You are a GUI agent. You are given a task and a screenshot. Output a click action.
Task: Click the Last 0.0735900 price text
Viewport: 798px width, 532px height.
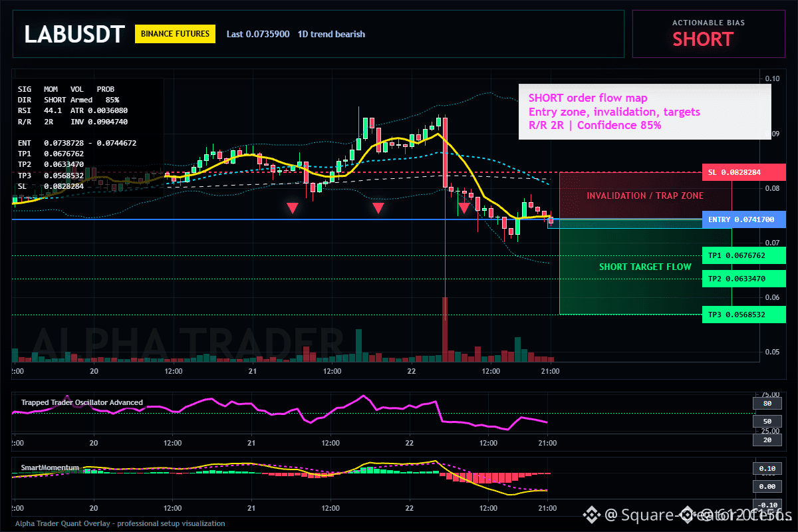click(x=258, y=34)
